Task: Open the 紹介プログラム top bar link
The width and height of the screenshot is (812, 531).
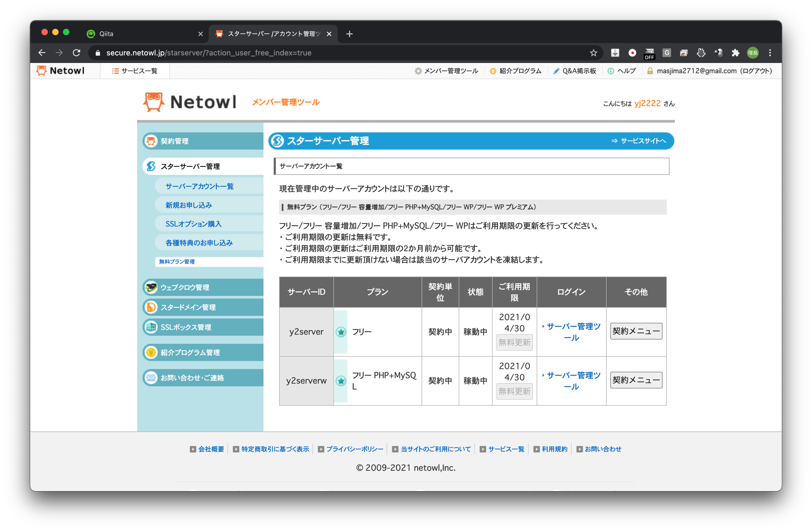Action: pyautogui.click(x=515, y=71)
